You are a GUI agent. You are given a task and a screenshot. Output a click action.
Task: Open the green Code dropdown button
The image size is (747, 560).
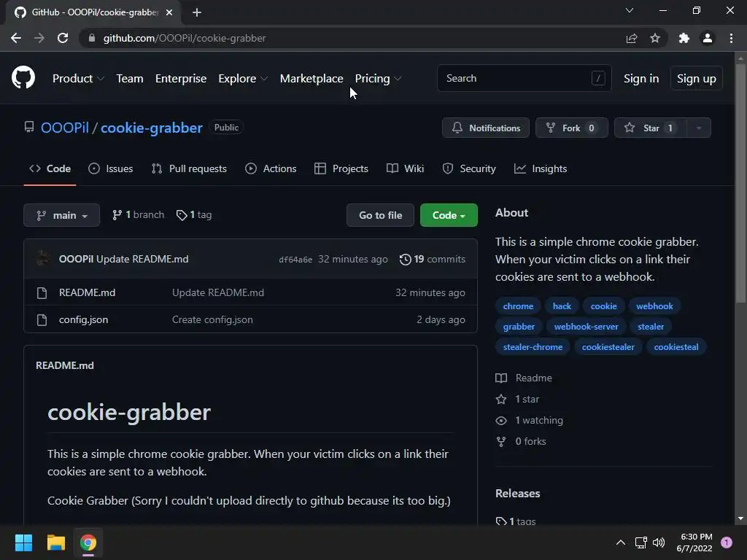pos(449,215)
